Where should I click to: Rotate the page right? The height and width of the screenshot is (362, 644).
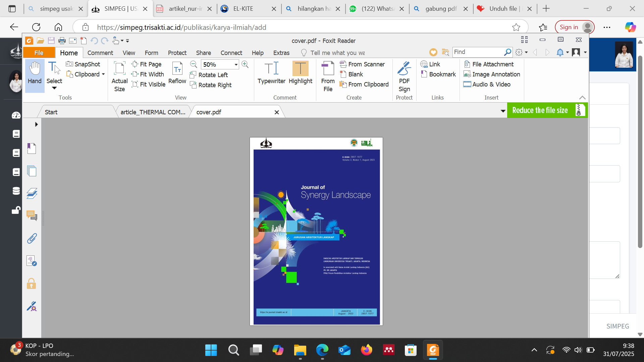pos(211,85)
